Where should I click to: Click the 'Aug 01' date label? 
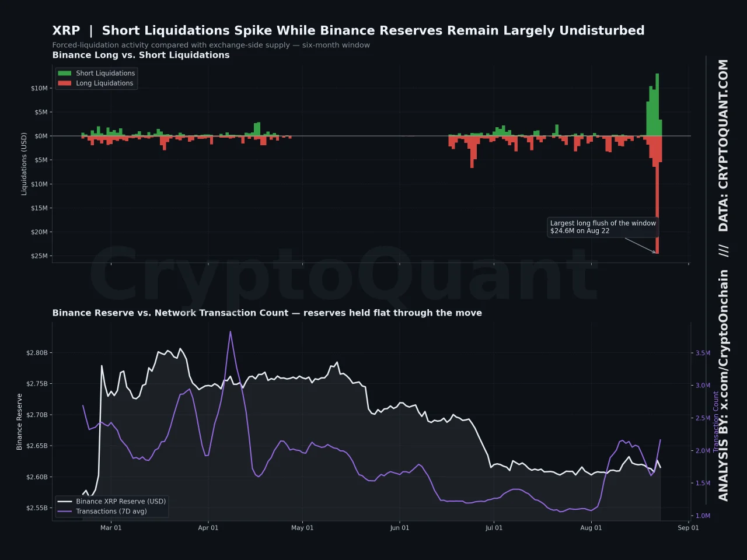click(591, 528)
